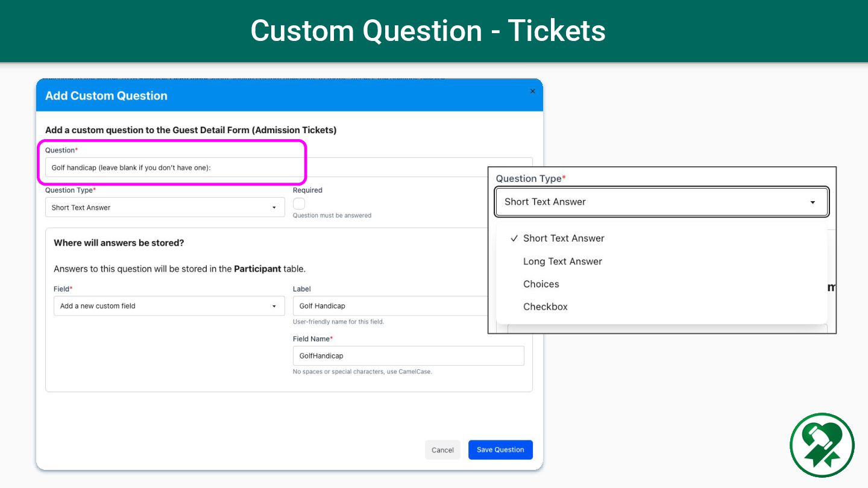Open the Question Type dropdown in dialog

coord(165,207)
